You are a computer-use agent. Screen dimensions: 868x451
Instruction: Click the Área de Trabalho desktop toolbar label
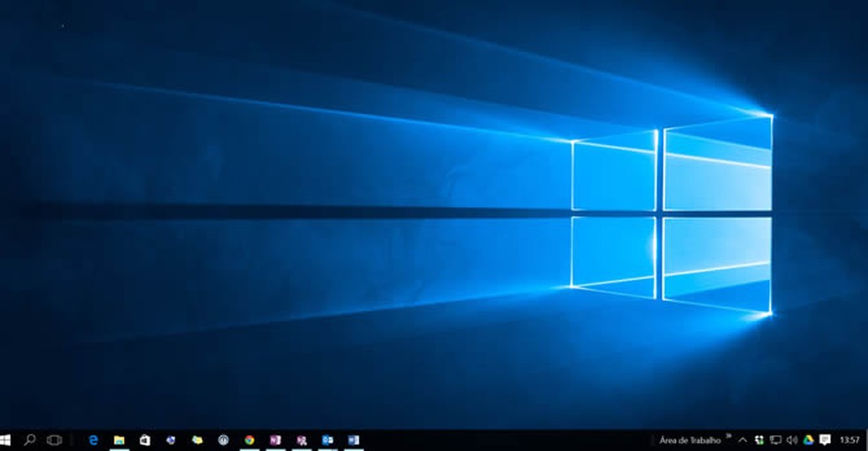tap(690, 440)
